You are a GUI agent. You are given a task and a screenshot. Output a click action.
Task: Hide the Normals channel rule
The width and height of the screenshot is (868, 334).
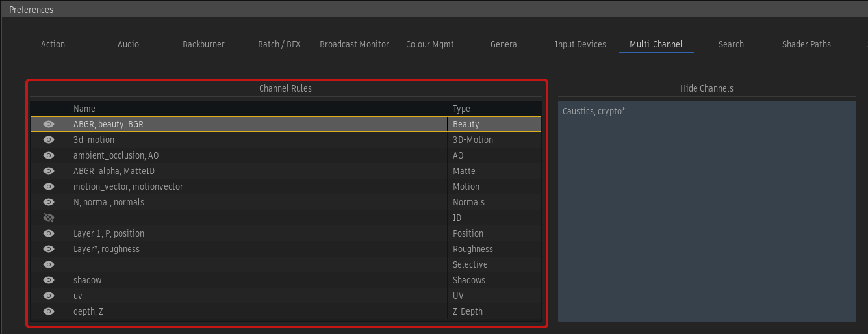tap(49, 202)
